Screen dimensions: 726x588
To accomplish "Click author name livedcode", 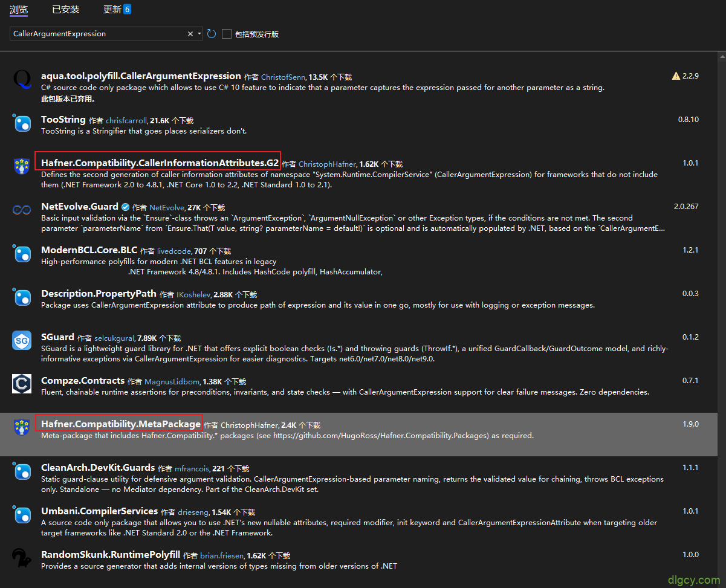I will (174, 251).
